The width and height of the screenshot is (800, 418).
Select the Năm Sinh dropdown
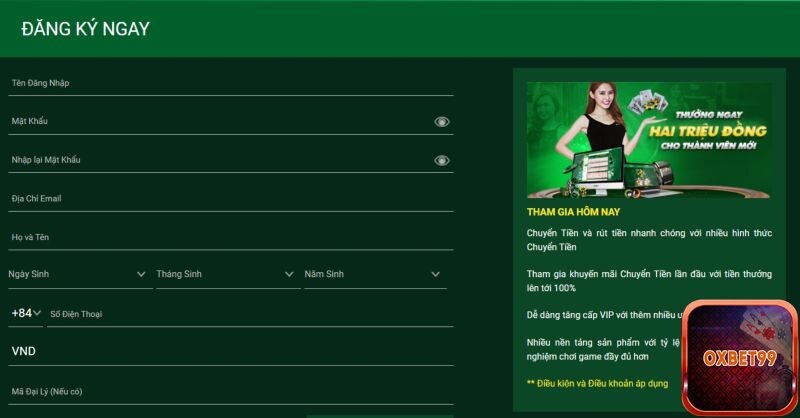coord(374,274)
